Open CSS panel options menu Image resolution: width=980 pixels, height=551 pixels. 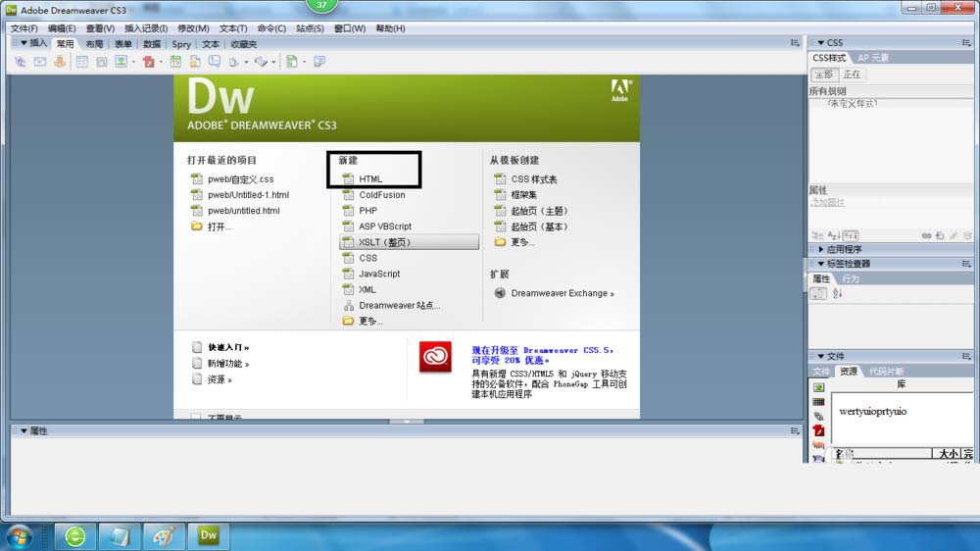click(x=966, y=42)
